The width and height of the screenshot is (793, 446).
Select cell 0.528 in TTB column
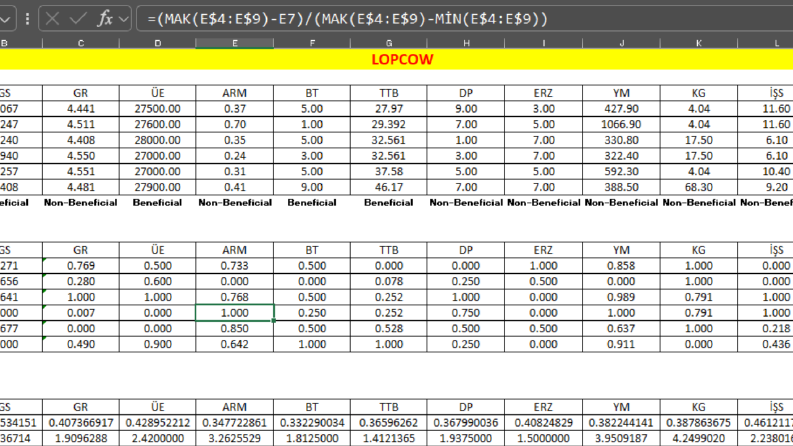388,329
